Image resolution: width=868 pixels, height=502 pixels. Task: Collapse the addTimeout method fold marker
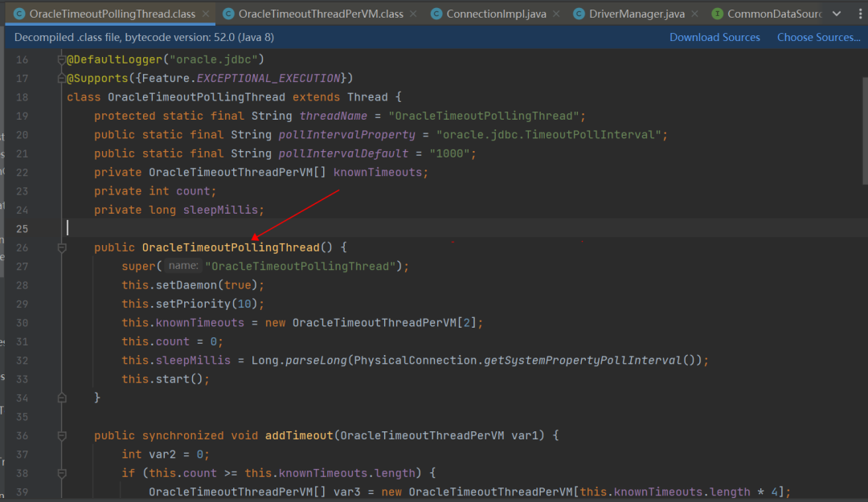tap(62, 436)
